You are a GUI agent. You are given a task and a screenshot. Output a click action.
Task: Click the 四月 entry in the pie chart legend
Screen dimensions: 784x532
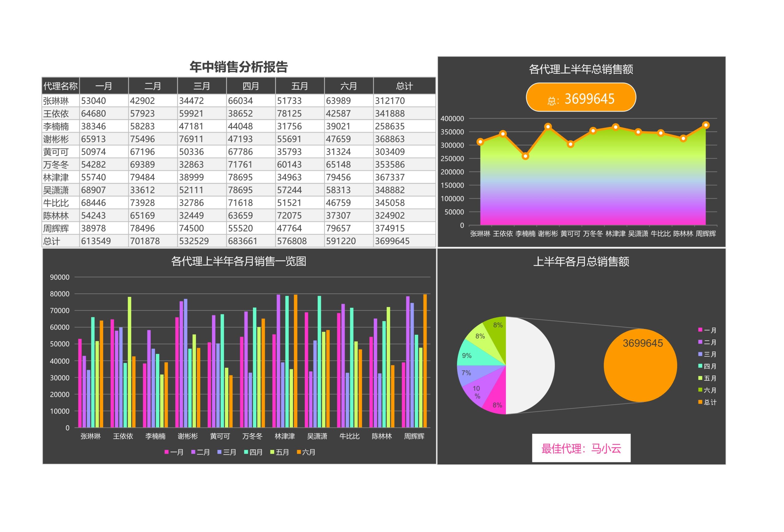[707, 366]
